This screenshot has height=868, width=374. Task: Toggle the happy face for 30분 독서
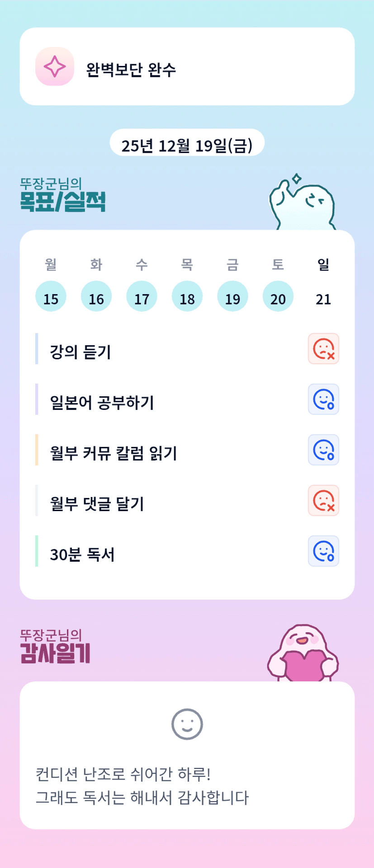[x=323, y=551]
